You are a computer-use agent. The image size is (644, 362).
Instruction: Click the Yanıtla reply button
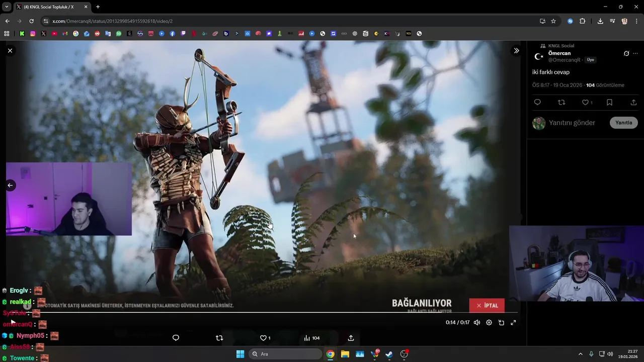624,123
